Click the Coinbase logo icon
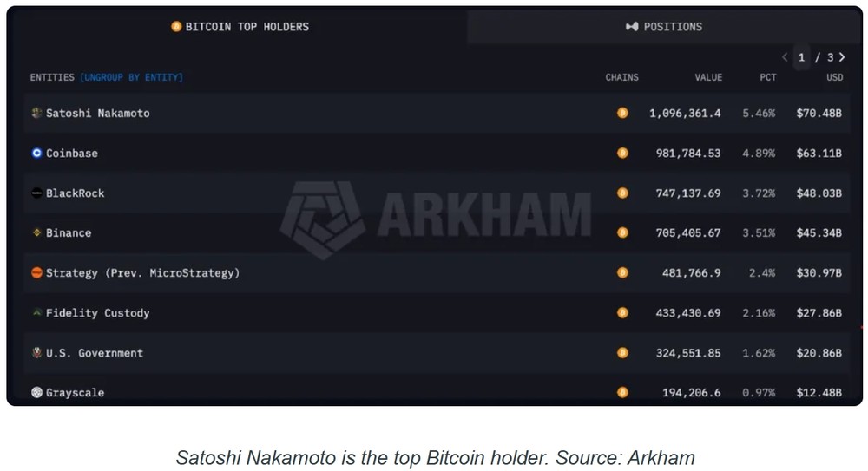 36,153
